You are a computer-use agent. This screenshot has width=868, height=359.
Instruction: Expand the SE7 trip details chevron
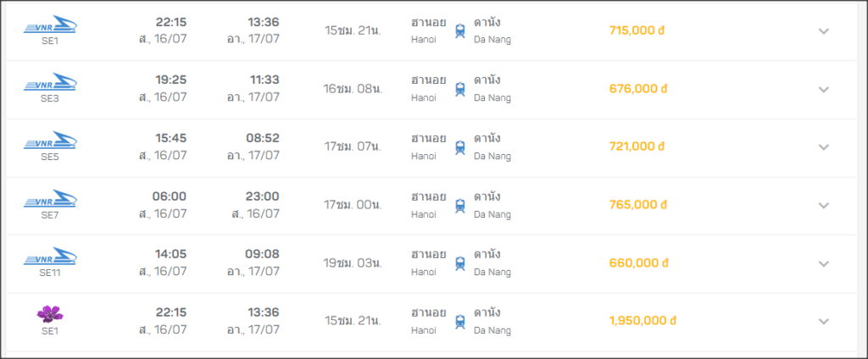pos(824,205)
